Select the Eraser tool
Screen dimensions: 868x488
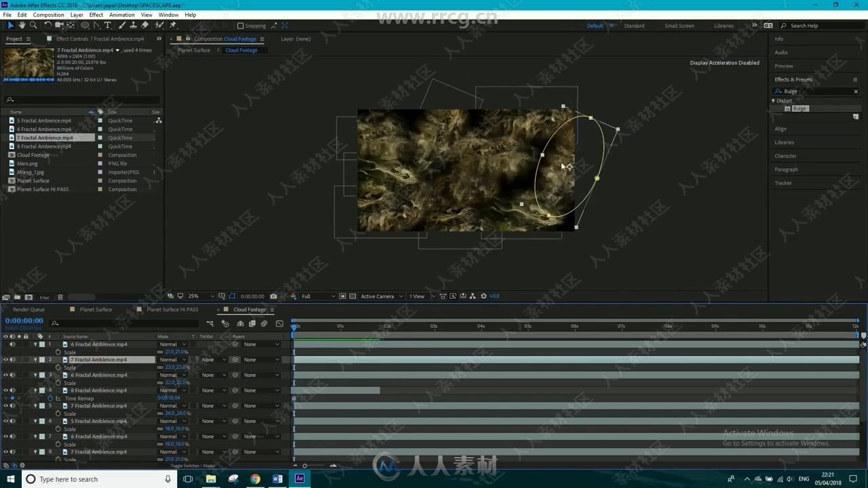tap(144, 25)
